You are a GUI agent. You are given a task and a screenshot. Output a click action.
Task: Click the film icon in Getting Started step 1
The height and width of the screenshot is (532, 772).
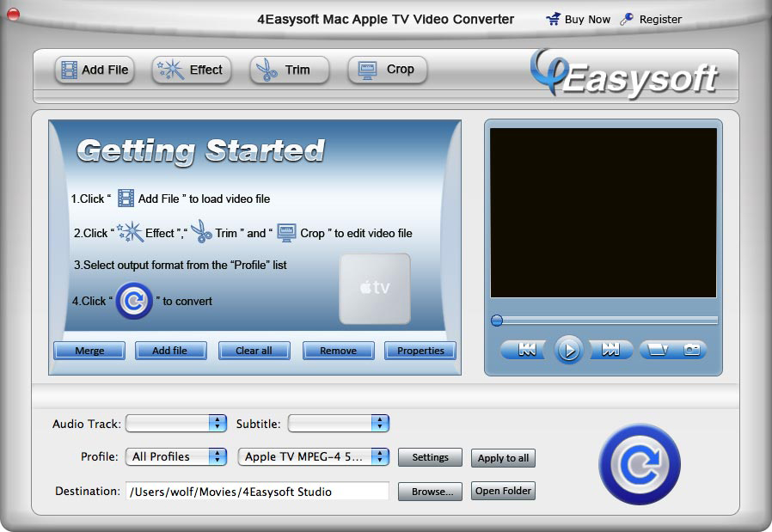pos(126,198)
